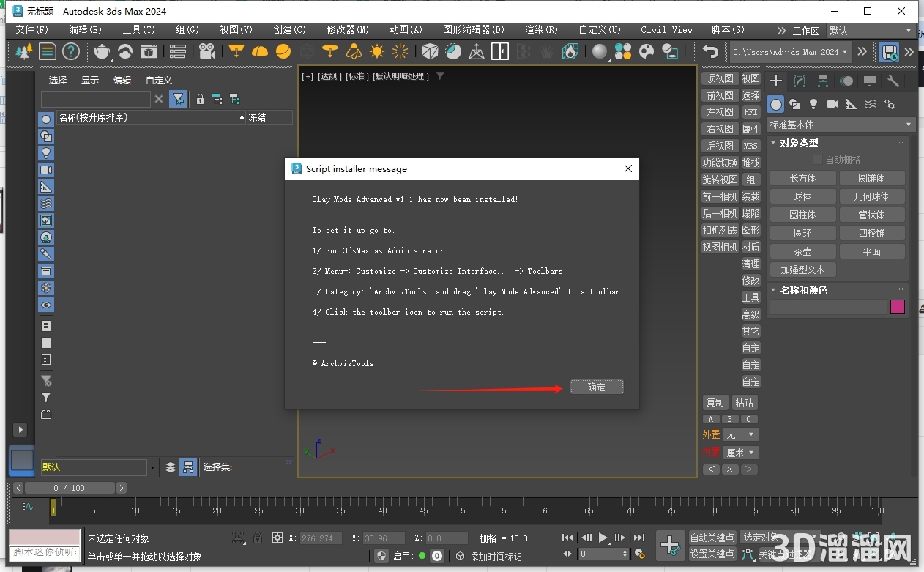Click the large set-key plus icon

tap(670, 546)
